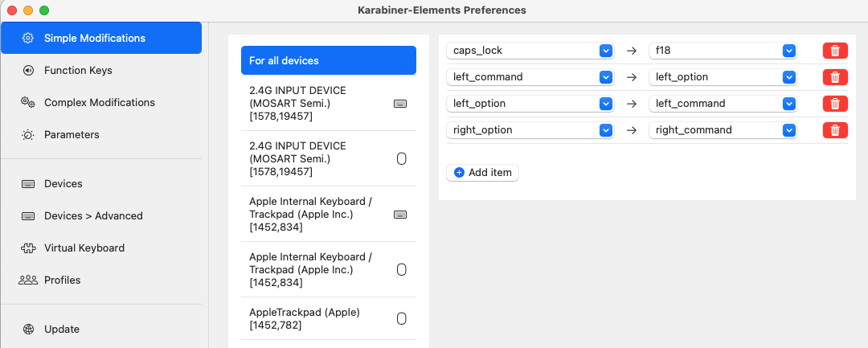
Task: Click mouse icon of AppleTrackpad row
Action: (402, 319)
